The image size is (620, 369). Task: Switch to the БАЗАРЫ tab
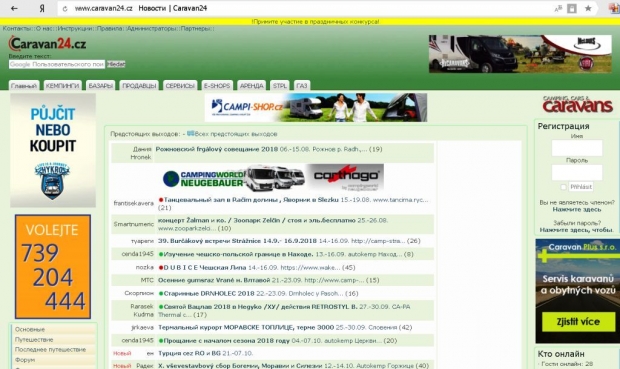point(100,85)
